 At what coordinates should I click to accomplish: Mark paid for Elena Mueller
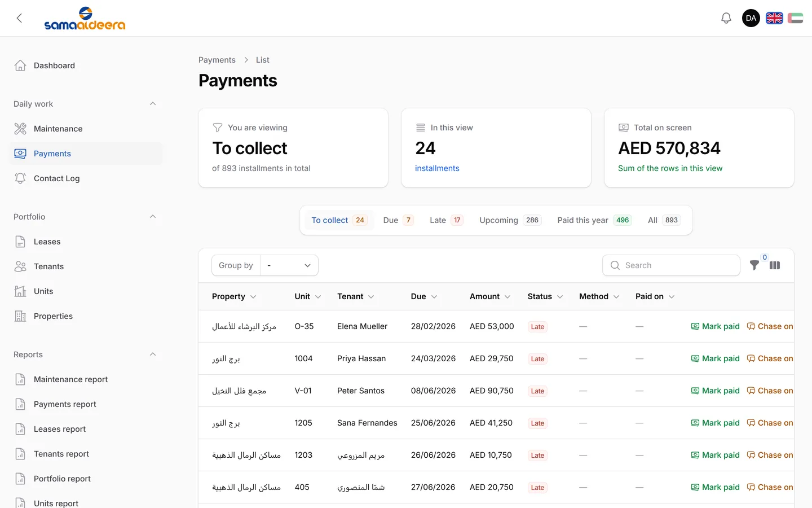(715, 326)
